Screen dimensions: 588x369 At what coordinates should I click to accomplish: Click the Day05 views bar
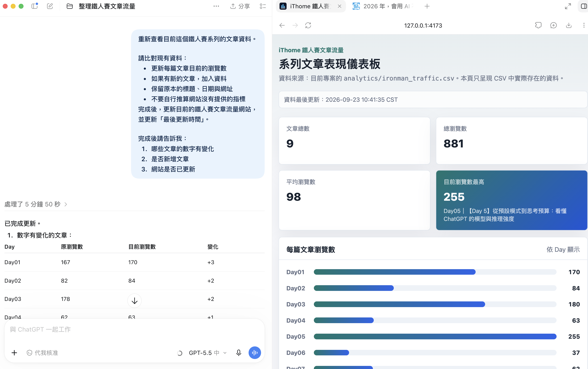(x=435, y=337)
